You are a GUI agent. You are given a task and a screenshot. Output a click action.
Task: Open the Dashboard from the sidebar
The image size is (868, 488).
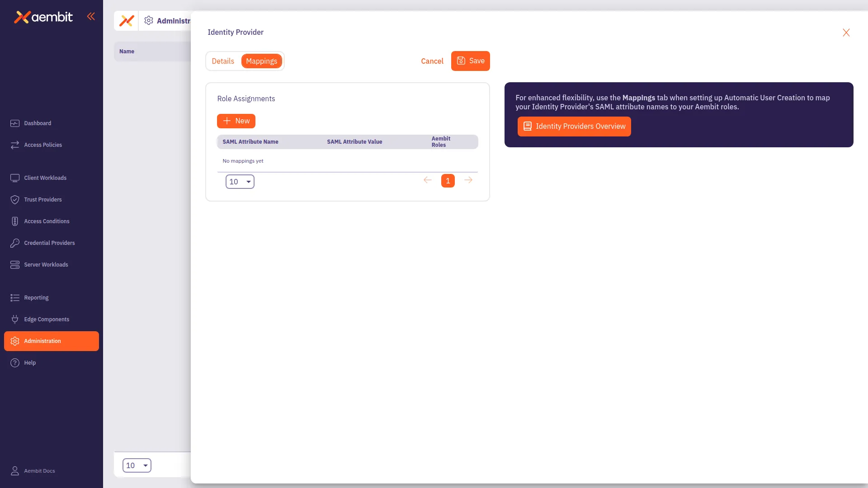click(38, 123)
